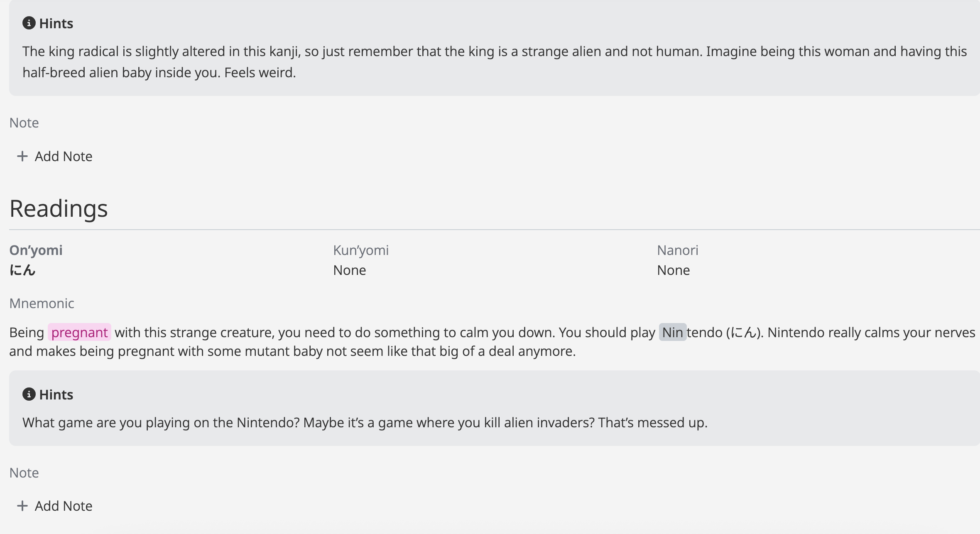Image resolution: width=980 pixels, height=534 pixels.
Task: Click the Nintendo alien invaders hint text
Action: click(x=365, y=422)
